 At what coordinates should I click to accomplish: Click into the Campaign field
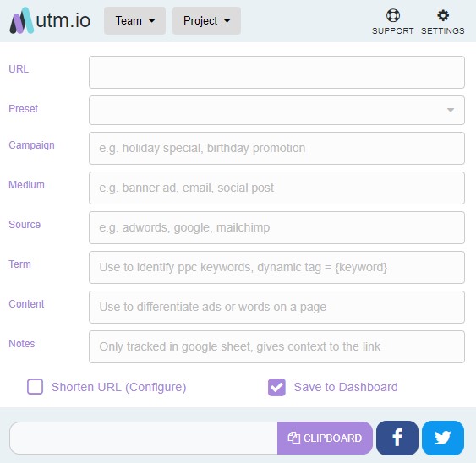click(276, 149)
